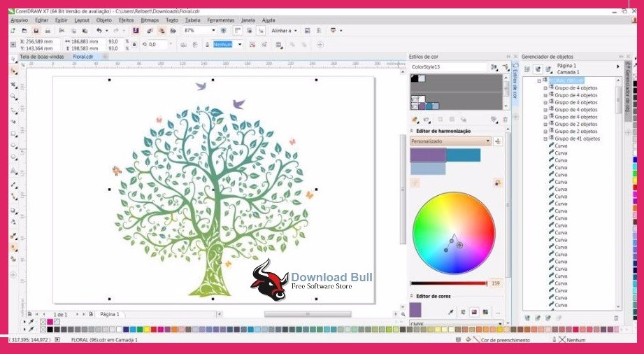Click the Cut scissors icon
The image size is (644, 354).
pyautogui.click(x=62, y=31)
